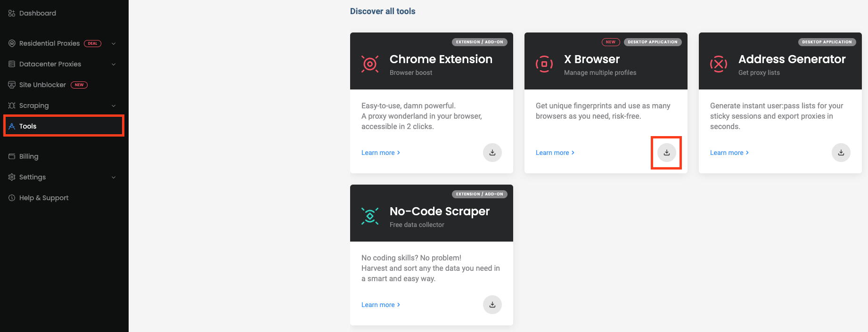The width and height of the screenshot is (868, 332).
Task: Open Learn more for No-Code Scraper
Action: (x=380, y=305)
